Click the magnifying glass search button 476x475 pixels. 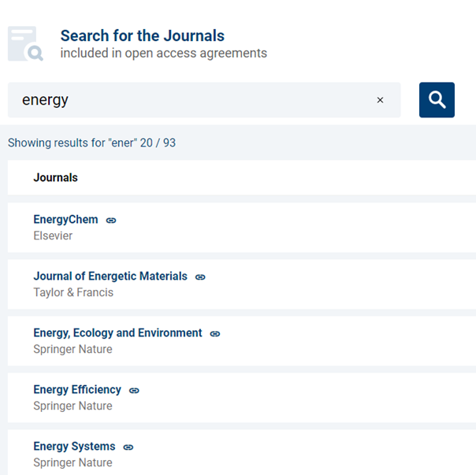pos(437,100)
